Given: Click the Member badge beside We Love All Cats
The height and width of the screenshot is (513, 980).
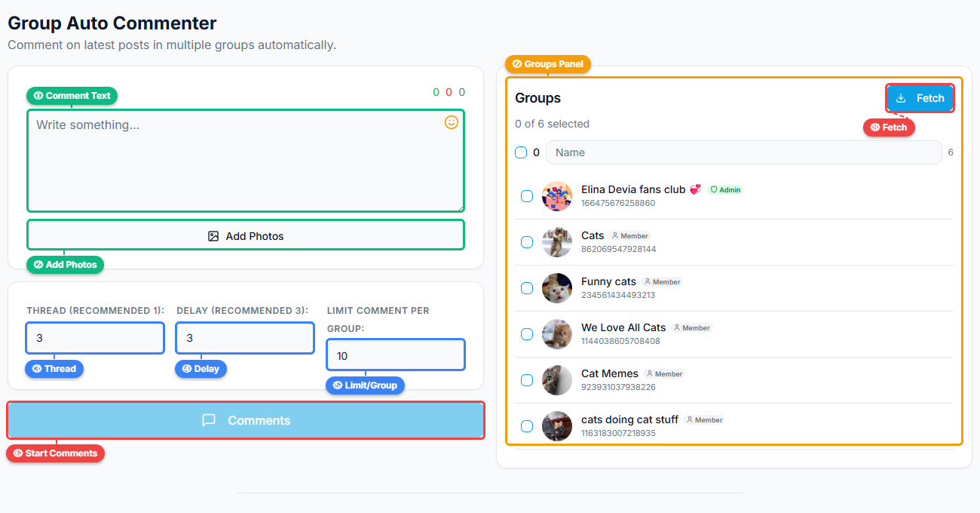Looking at the screenshot, I should click(x=692, y=328).
